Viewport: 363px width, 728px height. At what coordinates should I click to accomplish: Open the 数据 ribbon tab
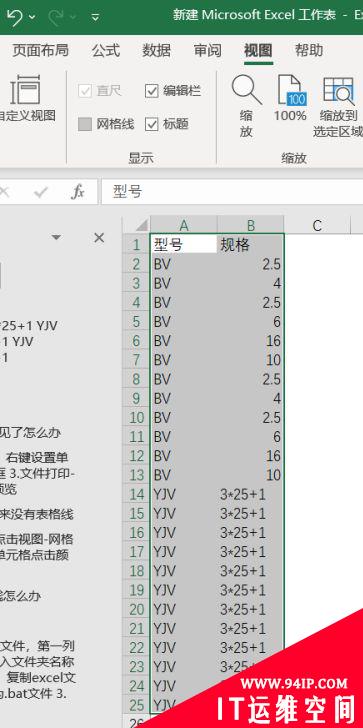(156, 50)
